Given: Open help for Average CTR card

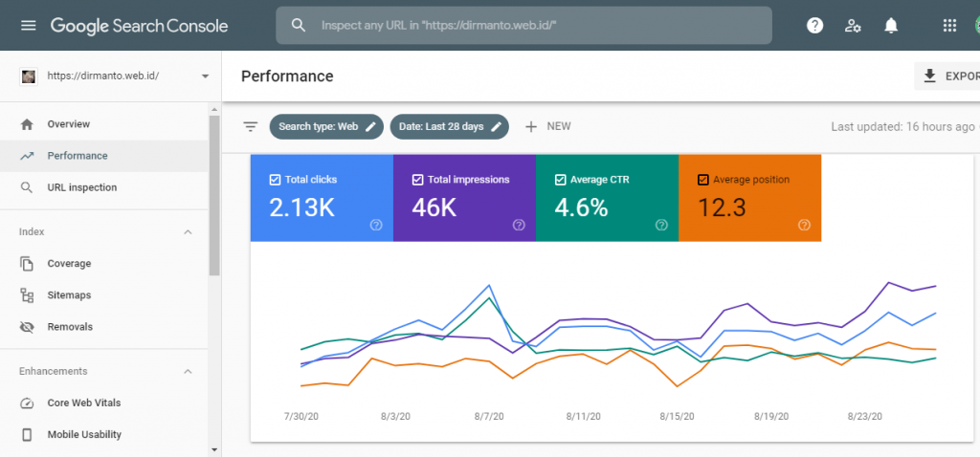Looking at the screenshot, I should coord(661,225).
